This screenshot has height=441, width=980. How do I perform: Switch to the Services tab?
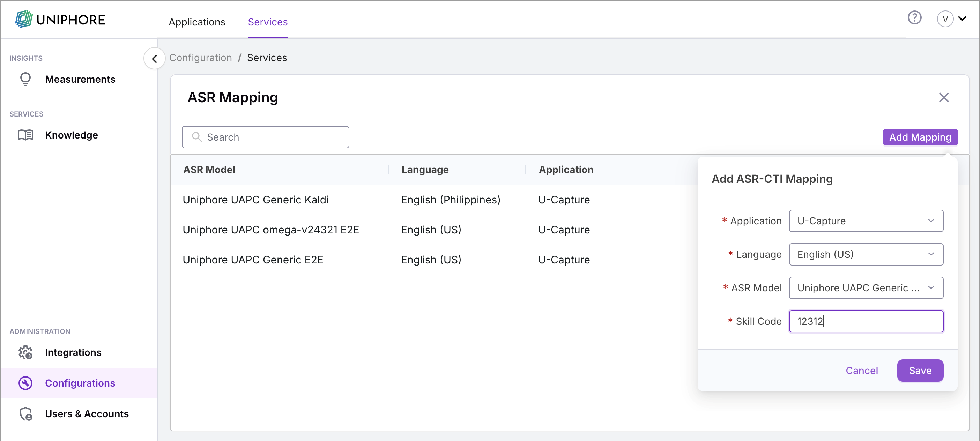pos(268,22)
